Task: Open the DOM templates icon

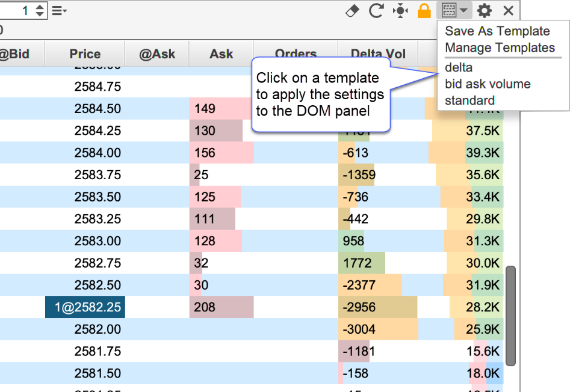Action: (449, 10)
